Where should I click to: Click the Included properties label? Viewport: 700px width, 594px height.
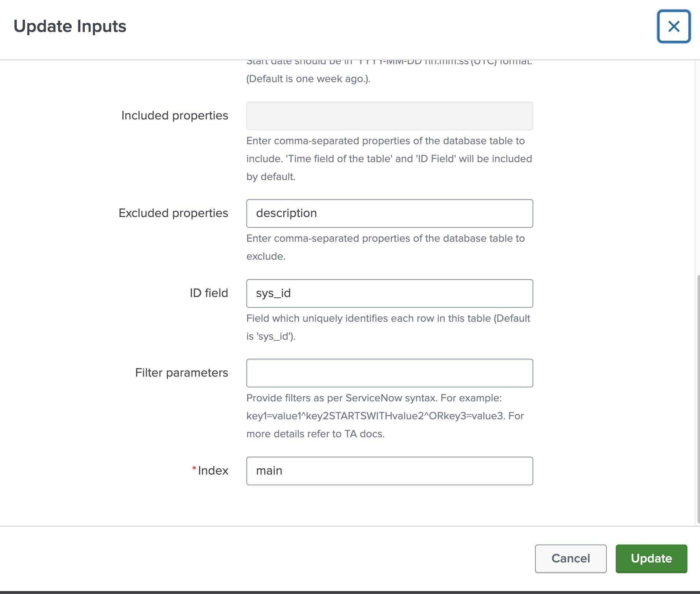175,115
